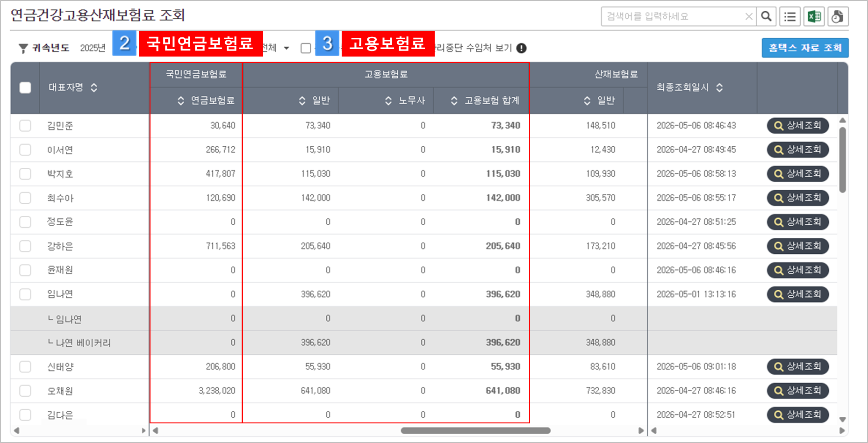Click the horizontal scrollbar thumb
Viewport: 868px width, 443px height.
click(x=475, y=430)
